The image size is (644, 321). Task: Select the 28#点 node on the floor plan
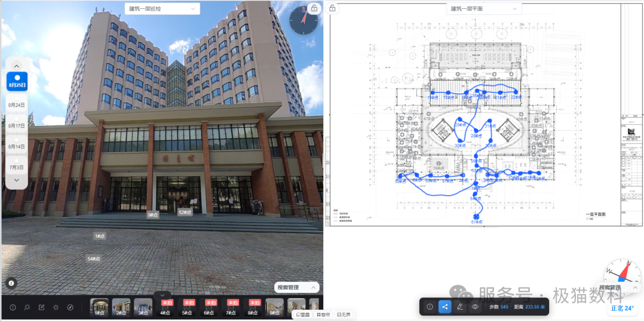click(476, 131)
